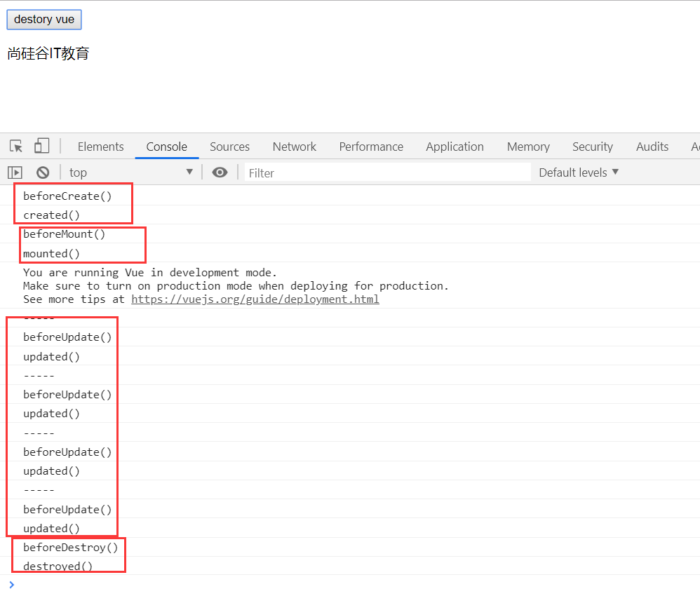Select the Console tab
700x589 pixels.
tap(166, 147)
